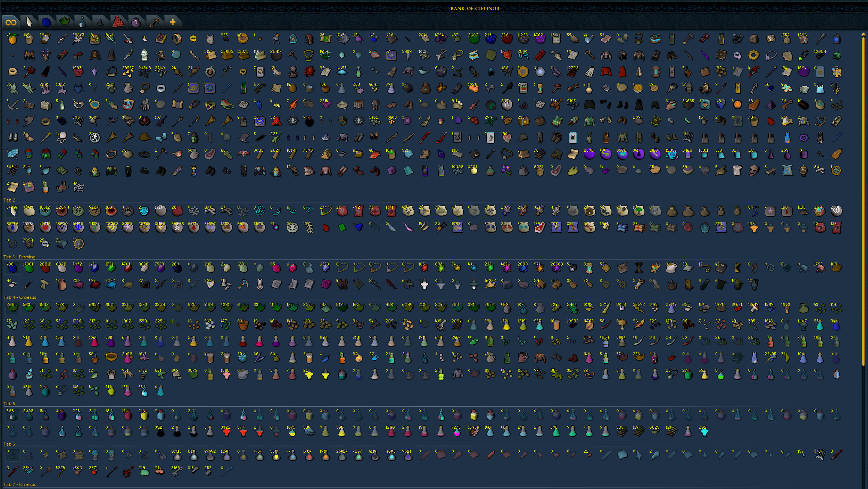Open the wizard hat bank tab
Image resolution: width=868 pixels, height=489 pixels.
coord(100,22)
